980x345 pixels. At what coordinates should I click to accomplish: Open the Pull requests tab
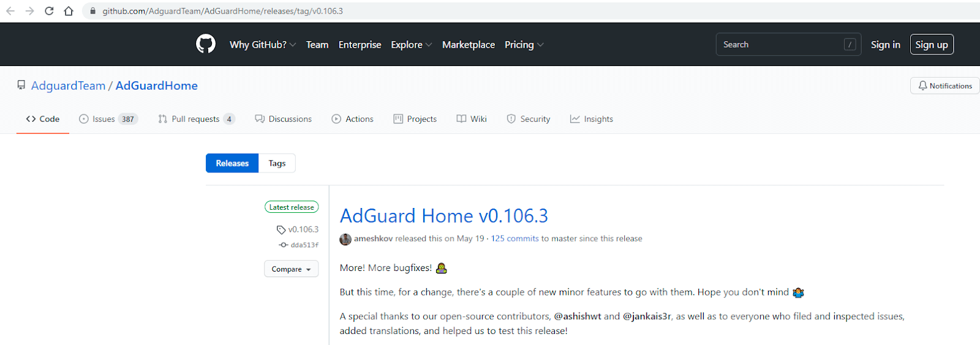pyautogui.click(x=197, y=119)
